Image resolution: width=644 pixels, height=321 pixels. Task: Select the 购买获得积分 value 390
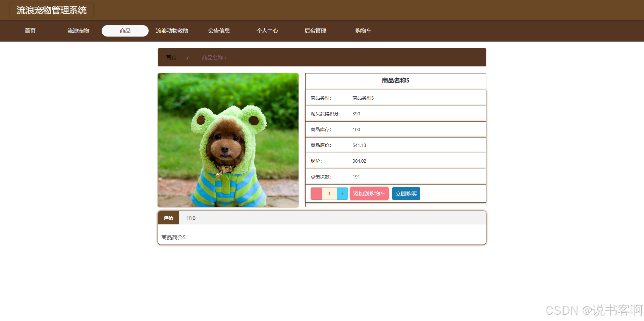point(356,114)
